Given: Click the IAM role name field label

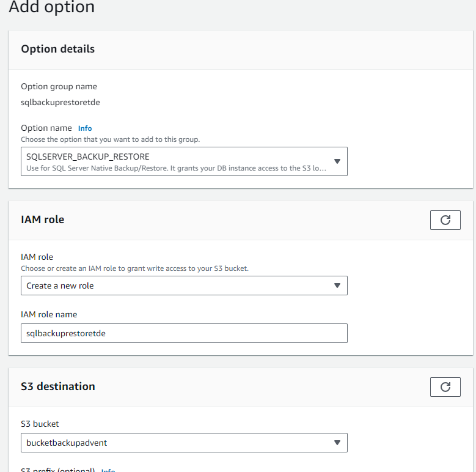Looking at the screenshot, I should [49, 314].
